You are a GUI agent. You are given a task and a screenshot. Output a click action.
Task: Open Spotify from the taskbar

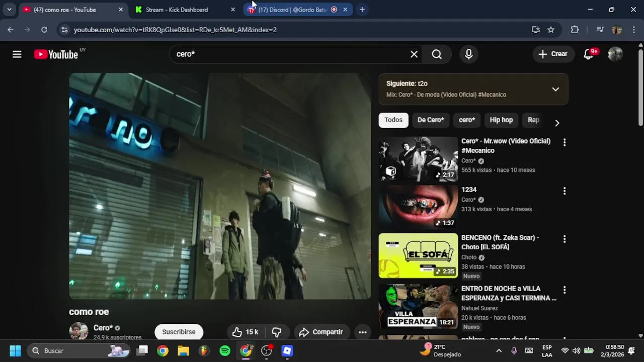[225, 350]
